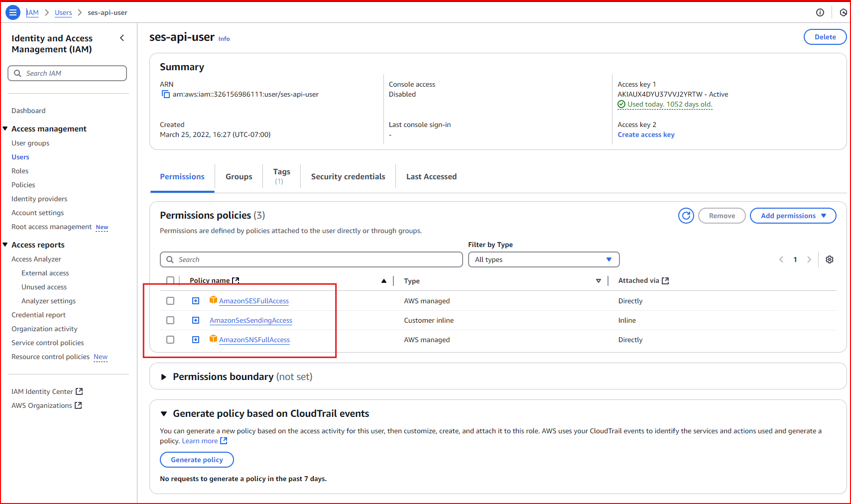Click the external icon next to IAM Identity Center

tap(79, 391)
